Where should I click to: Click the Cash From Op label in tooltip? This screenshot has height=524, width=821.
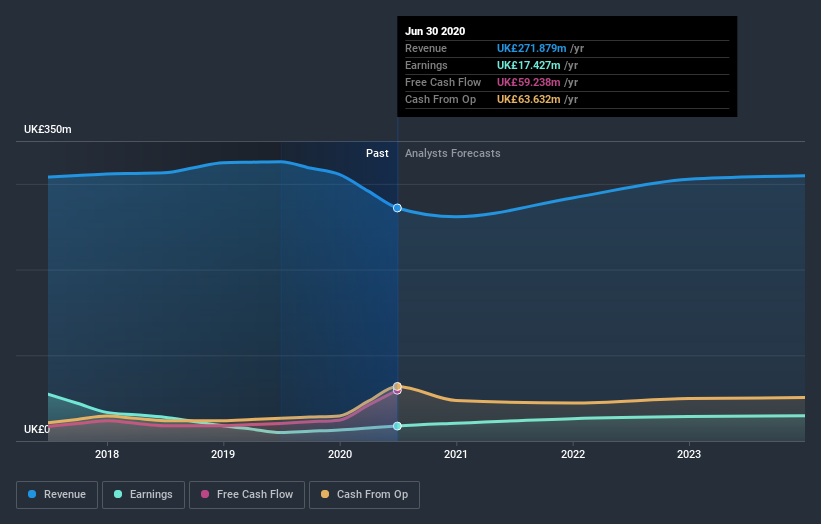coord(440,99)
